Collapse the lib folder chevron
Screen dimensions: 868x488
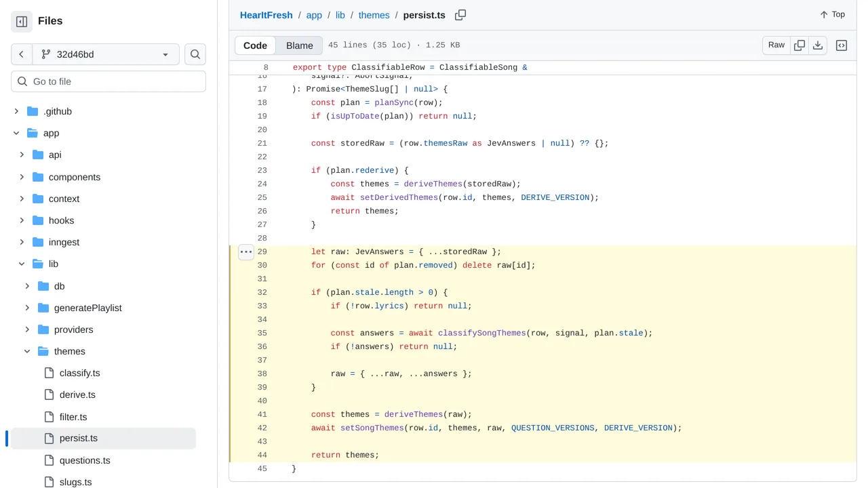[x=22, y=264]
